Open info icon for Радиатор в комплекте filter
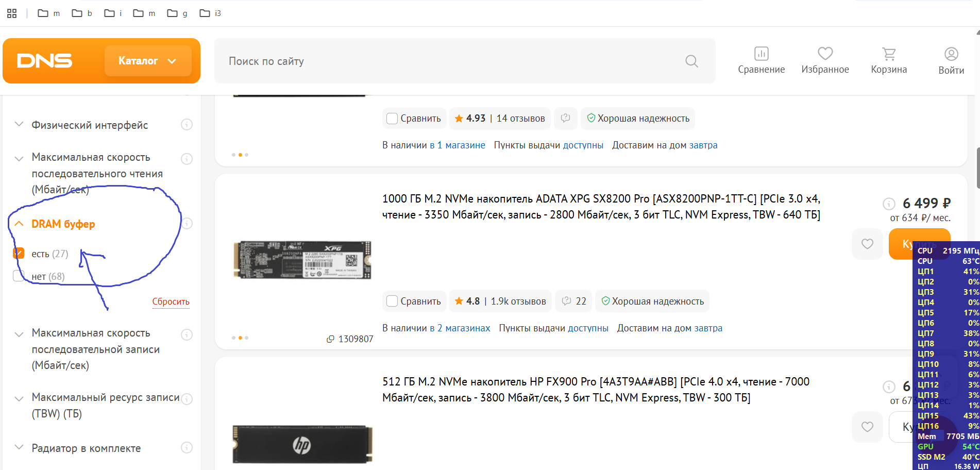This screenshot has height=470, width=980. [x=187, y=448]
